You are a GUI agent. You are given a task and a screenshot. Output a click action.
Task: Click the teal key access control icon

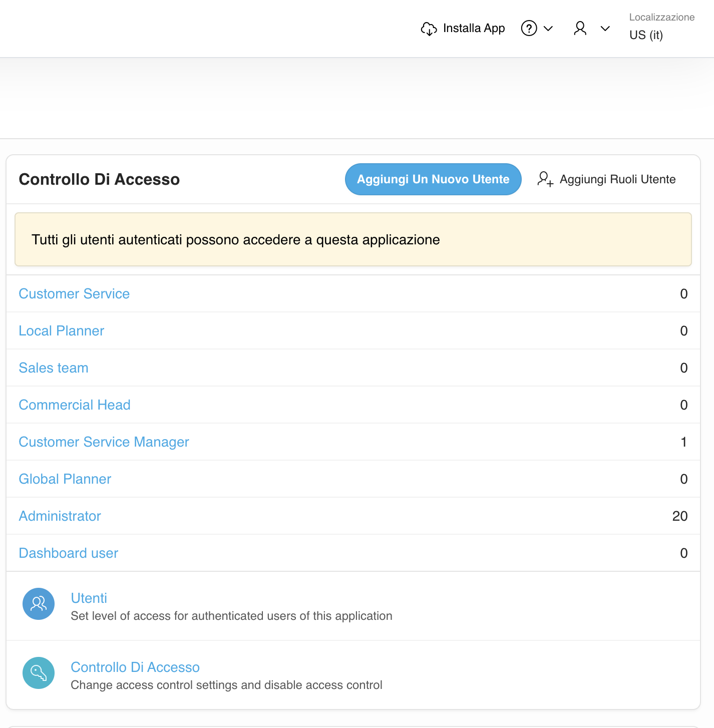click(x=39, y=673)
